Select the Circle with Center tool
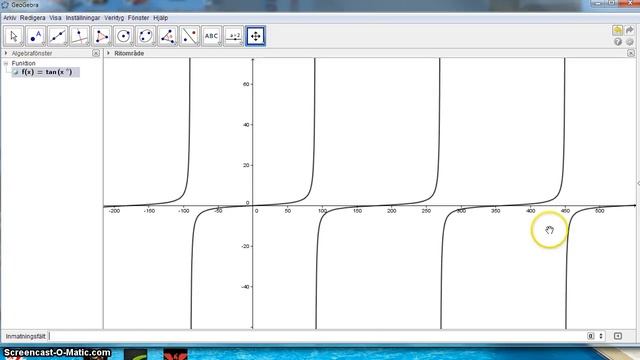Image resolution: width=640 pixels, height=360 pixels. pyautogui.click(x=124, y=36)
